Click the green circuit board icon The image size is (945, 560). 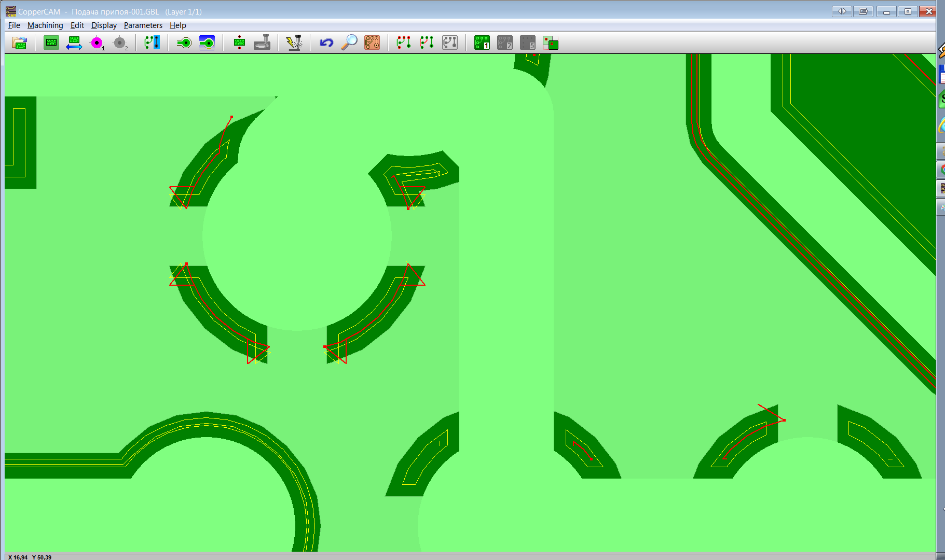click(x=51, y=43)
